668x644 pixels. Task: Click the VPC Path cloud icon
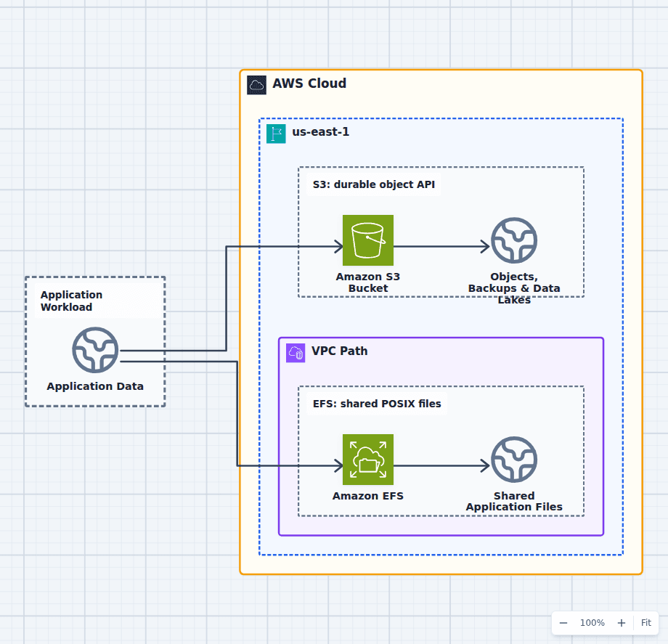(x=296, y=353)
